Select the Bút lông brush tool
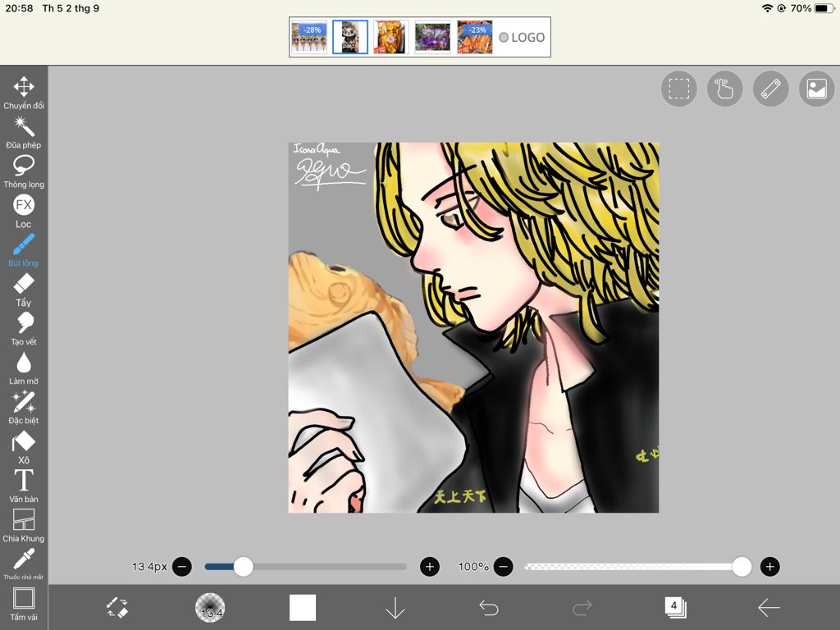The image size is (840, 630). coord(24,250)
